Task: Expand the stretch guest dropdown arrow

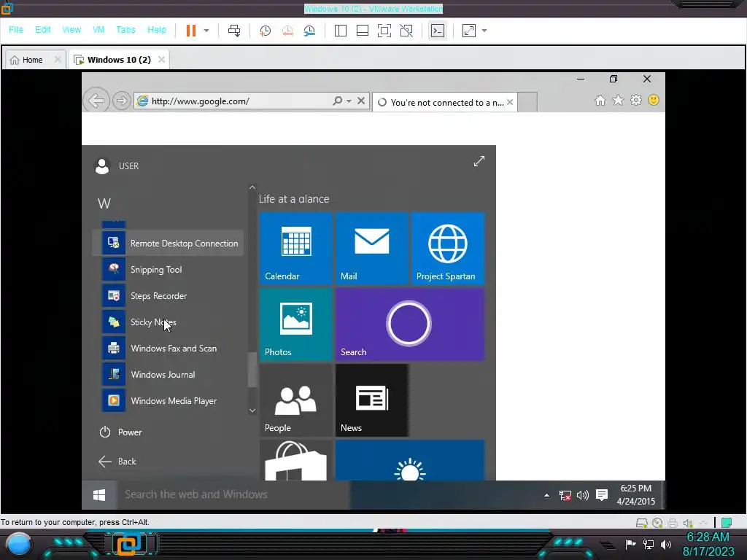Action: click(484, 31)
